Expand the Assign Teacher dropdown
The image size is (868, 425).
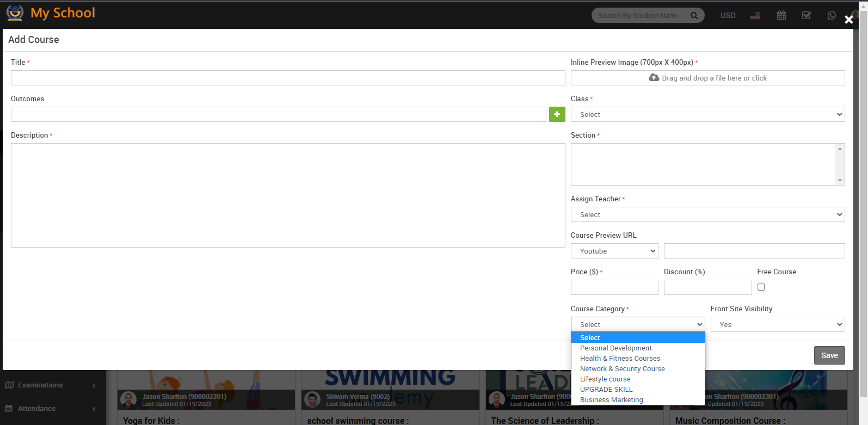coord(707,214)
